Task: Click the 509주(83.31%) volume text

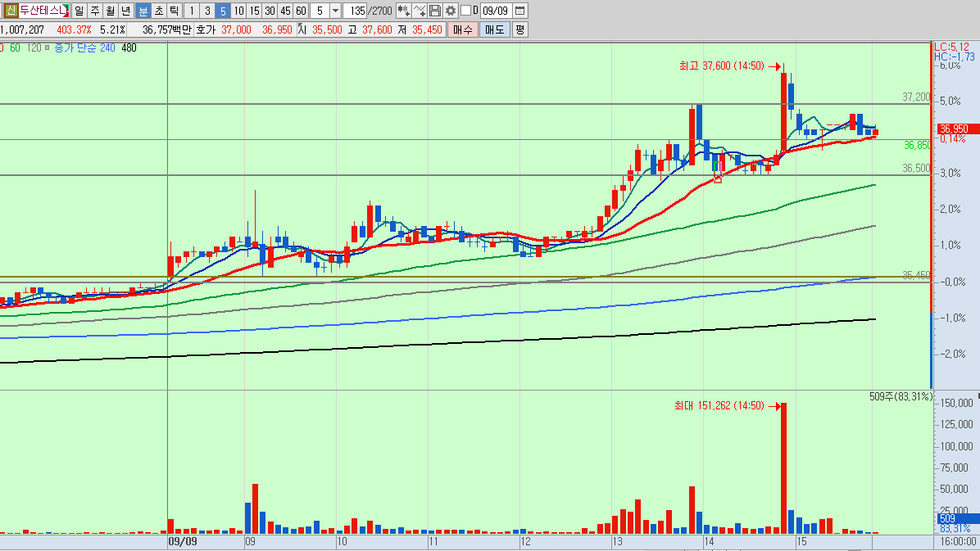Action: [901, 396]
